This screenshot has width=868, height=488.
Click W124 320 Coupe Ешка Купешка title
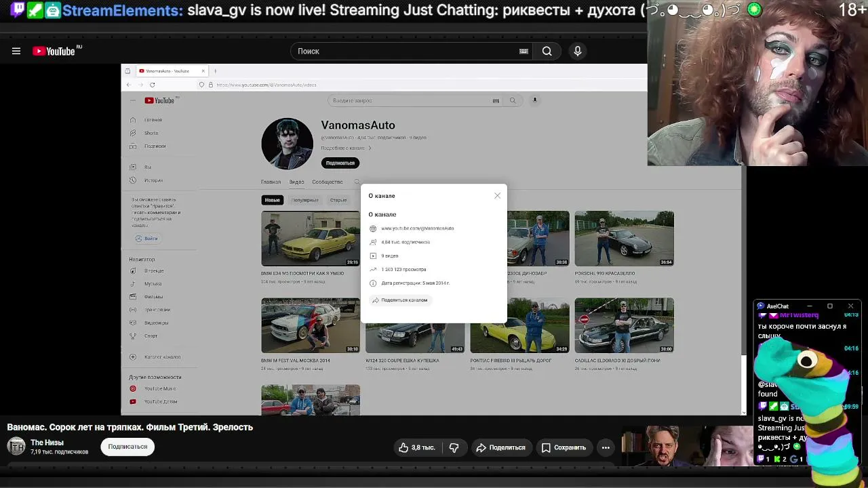pyautogui.click(x=402, y=361)
